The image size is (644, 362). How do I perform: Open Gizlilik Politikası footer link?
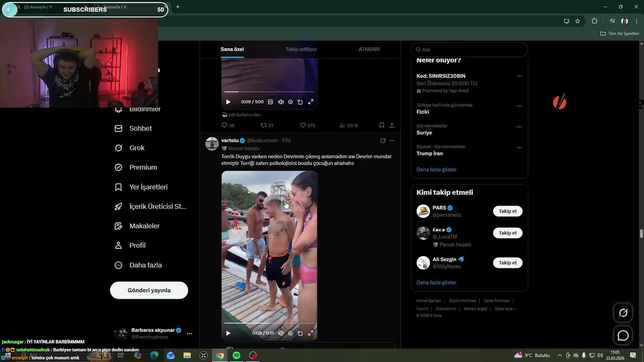462,301
